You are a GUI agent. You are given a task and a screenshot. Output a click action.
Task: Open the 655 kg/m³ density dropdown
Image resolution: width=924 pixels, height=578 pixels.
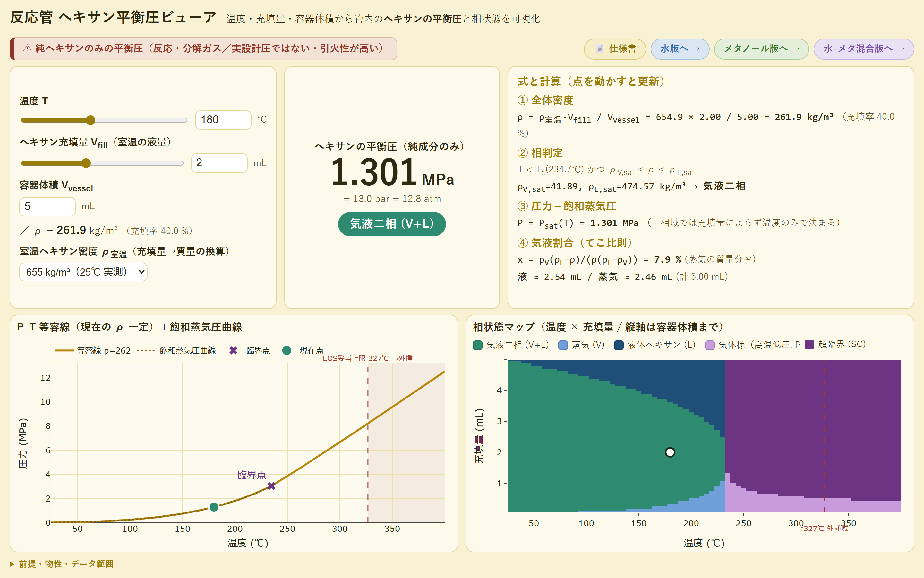pyautogui.click(x=83, y=272)
